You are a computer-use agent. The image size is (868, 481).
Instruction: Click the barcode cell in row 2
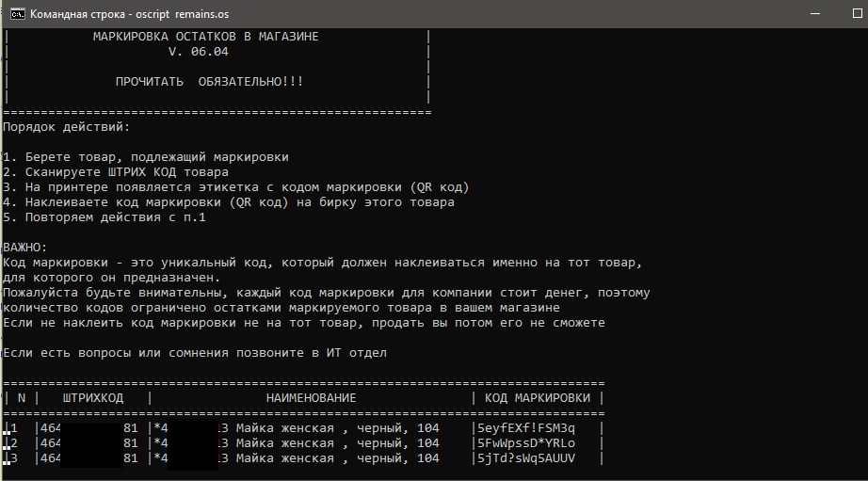point(89,442)
